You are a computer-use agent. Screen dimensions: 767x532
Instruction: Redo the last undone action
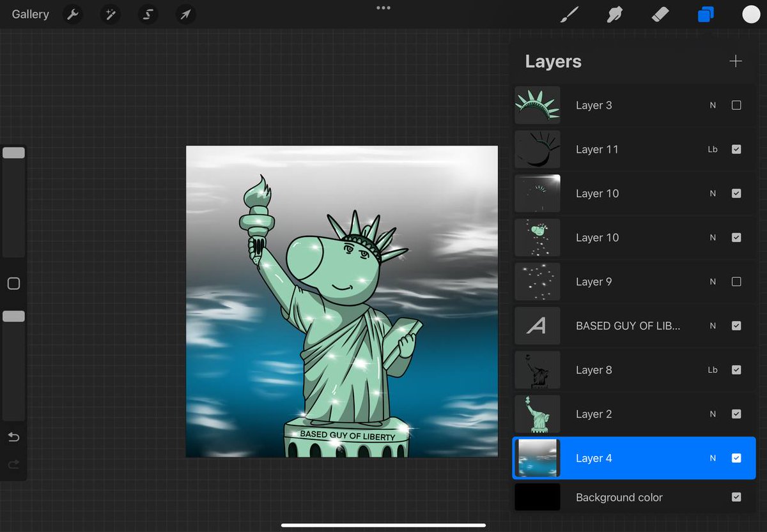point(13,464)
